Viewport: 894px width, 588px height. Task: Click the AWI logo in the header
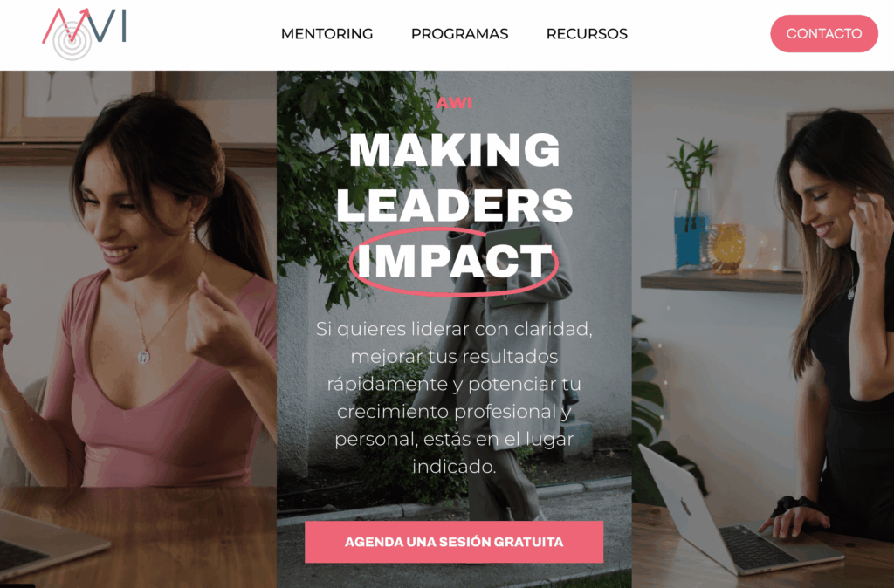(x=84, y=34)
